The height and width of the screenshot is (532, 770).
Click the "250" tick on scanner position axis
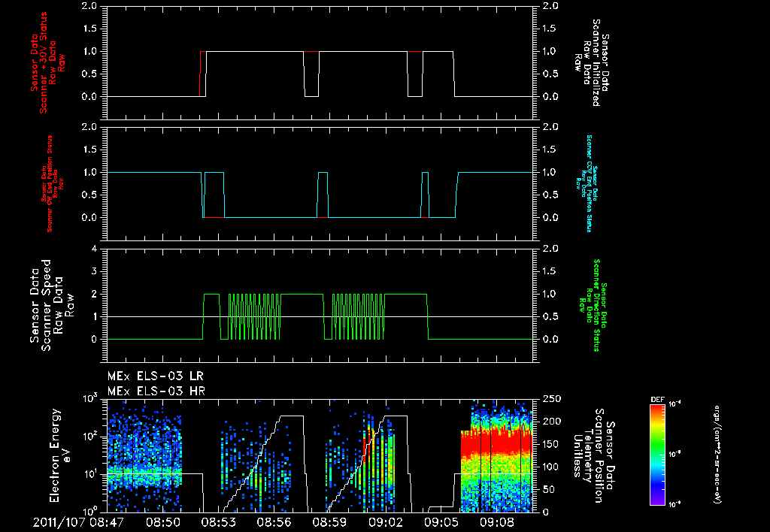pos(551,399)
